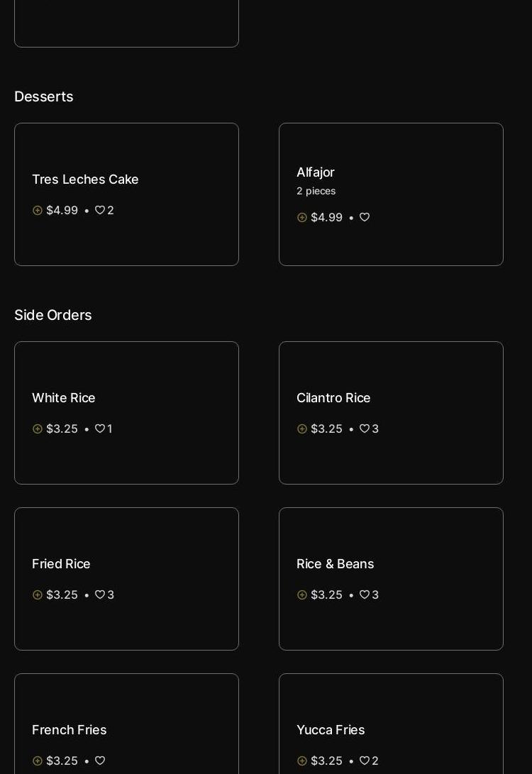The height and width of the screenshot is (774, 532).
Task: Open the Tres Leches Cake title
Action: click(x=85, y=179)
